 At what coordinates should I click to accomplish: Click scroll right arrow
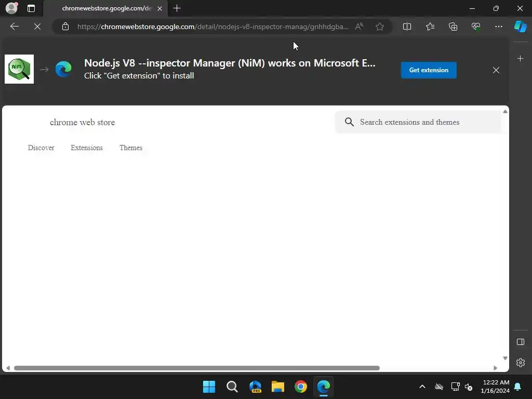(x=495, y=368)
